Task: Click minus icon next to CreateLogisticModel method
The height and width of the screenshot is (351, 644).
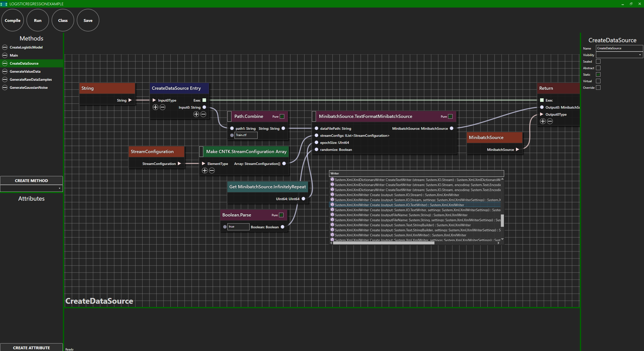Action: point(5,47)
